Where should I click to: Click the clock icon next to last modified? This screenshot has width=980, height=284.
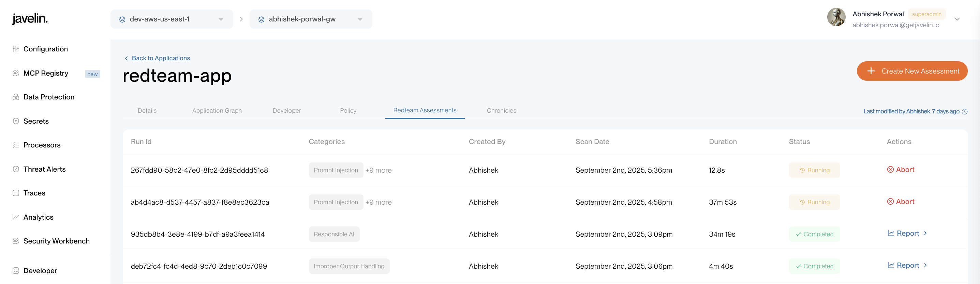964,112
